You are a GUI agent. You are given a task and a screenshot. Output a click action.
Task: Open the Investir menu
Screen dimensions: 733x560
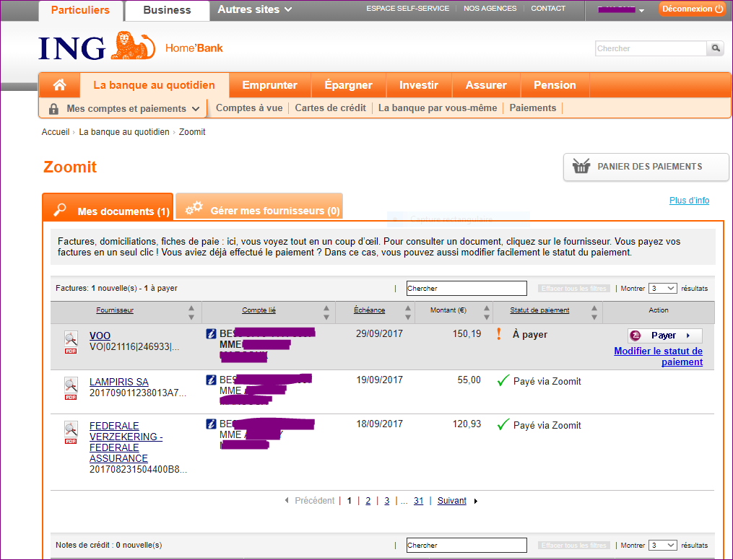tap(418, 85)
